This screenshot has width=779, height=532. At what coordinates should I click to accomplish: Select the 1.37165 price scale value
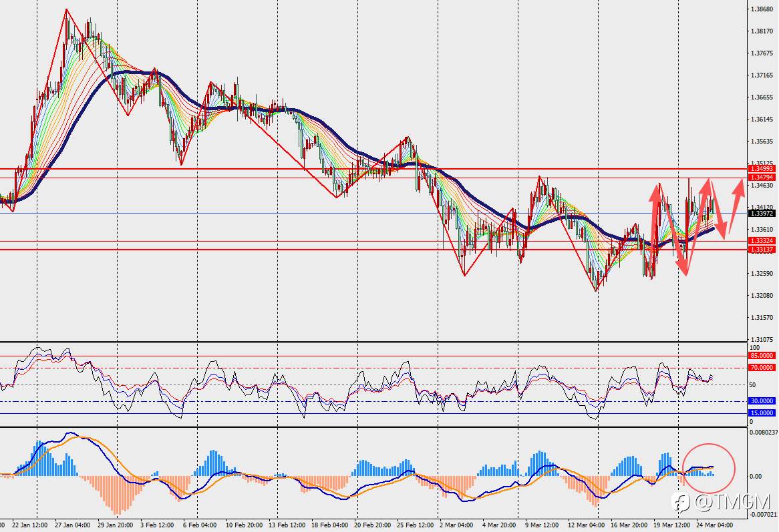[x=762, y=75]
